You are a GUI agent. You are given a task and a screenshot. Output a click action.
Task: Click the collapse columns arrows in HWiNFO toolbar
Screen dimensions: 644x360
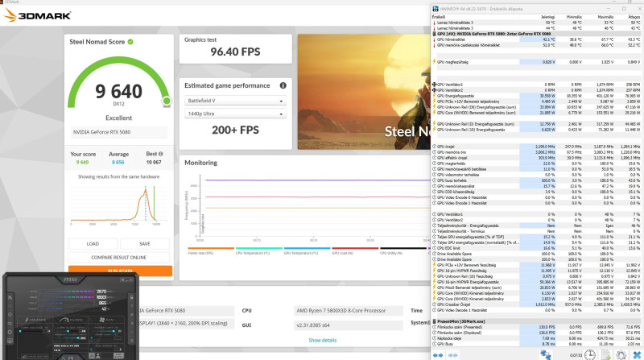(452, 355)
